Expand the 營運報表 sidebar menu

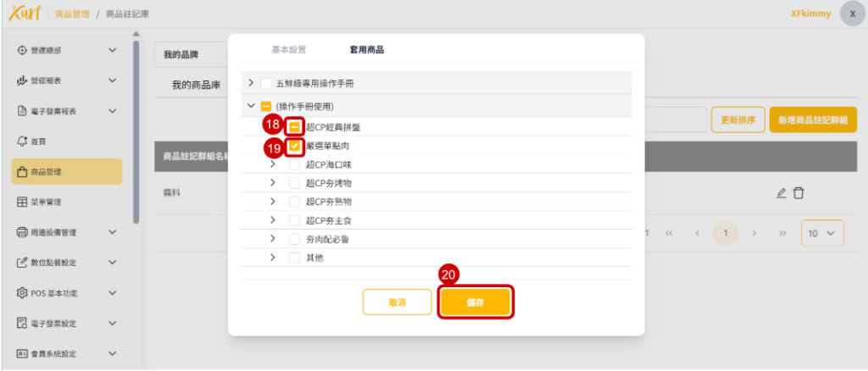112,80
